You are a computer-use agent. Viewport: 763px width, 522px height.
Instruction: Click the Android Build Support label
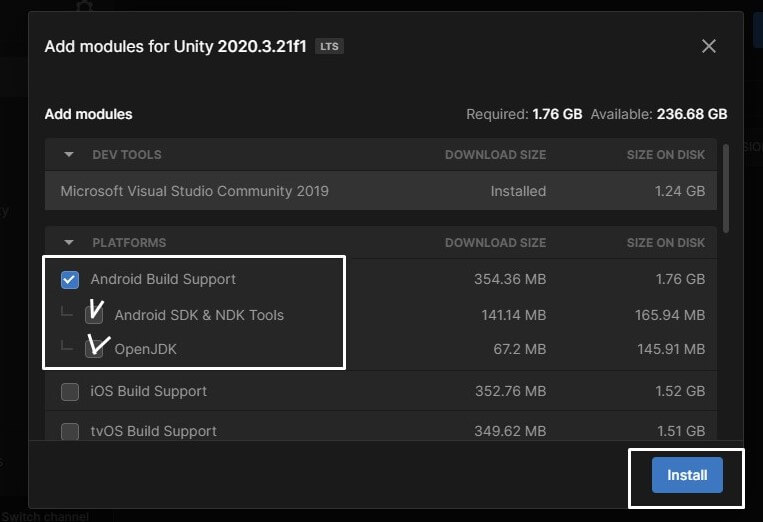tap(163, 279)
